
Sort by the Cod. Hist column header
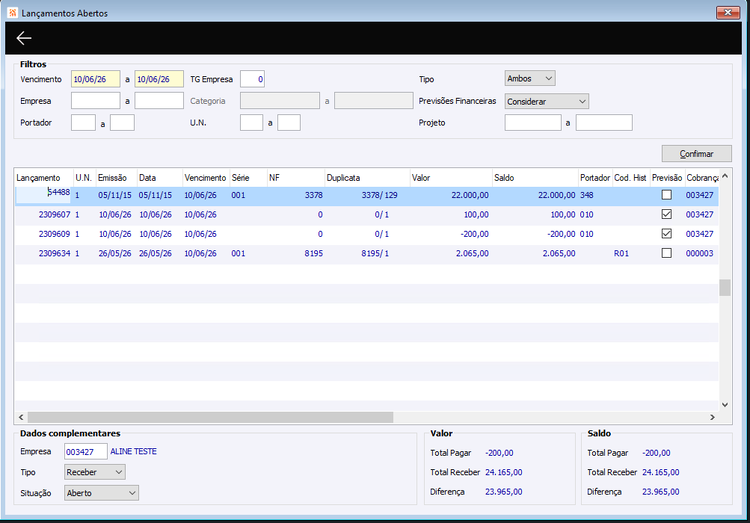click(631, 178)
